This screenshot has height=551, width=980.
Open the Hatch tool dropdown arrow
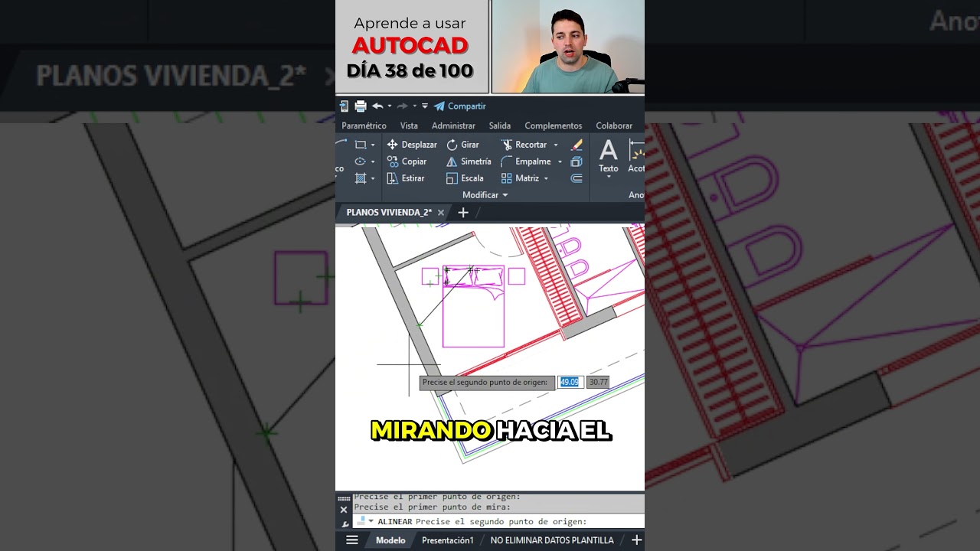pos(373,178)
